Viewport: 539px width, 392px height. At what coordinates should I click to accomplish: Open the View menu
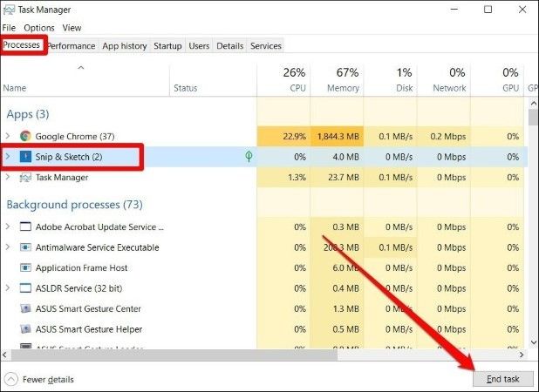click(72, 28)
